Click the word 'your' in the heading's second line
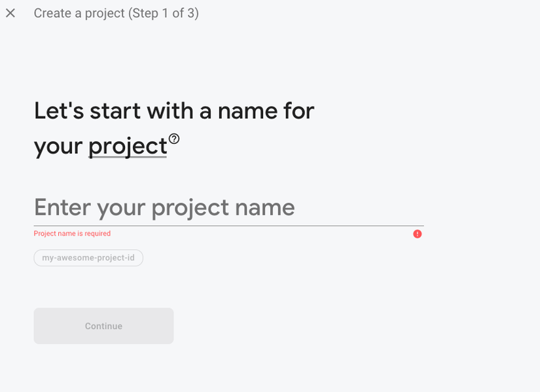540x392 pixels. click(x=58, y=147)
